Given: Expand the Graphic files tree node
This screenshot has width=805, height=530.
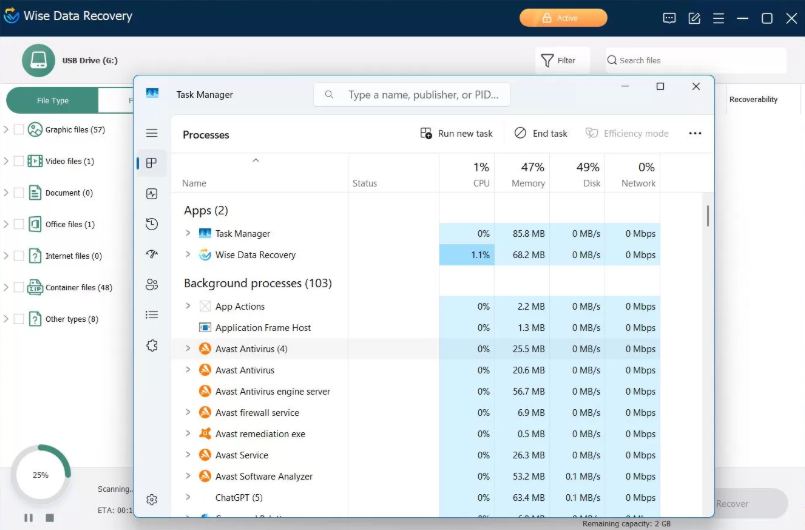Looking at the screenshot, I should click(x=6, y=129).
